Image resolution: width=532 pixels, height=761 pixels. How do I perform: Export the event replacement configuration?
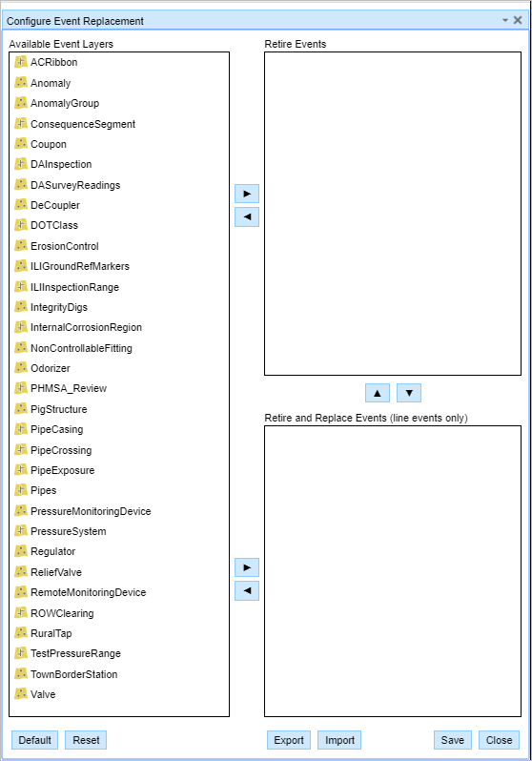point(289,740)
